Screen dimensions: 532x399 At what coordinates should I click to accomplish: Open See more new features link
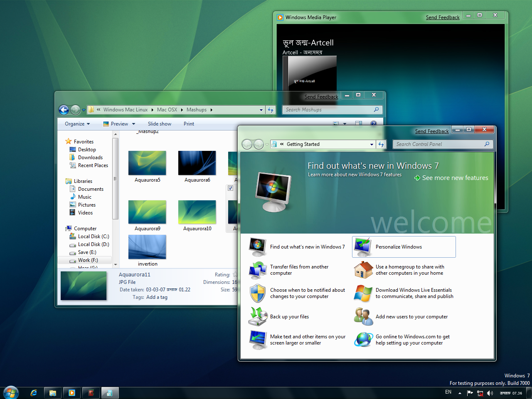point(455,178)
